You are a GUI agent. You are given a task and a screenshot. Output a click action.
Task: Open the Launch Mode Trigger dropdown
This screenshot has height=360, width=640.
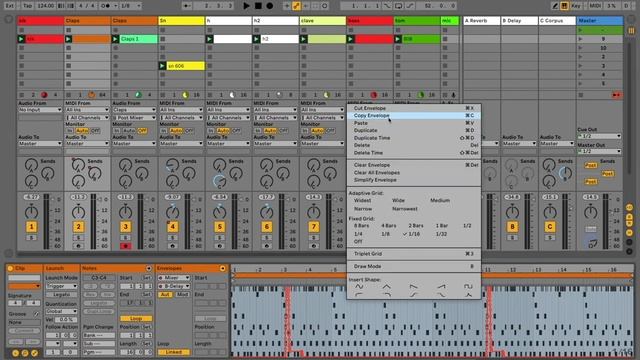[62, 286]
